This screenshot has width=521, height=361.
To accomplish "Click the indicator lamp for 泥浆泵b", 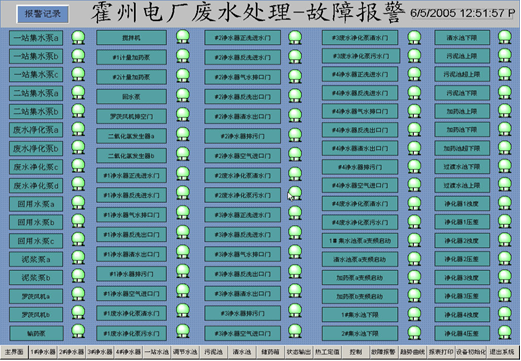I will point(78,276).
